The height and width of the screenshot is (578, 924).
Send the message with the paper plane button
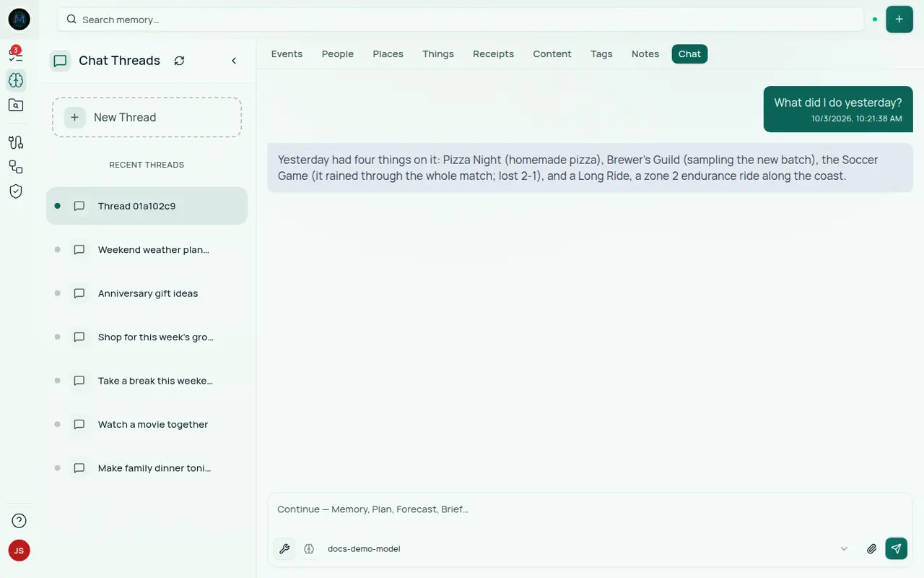tap(896, 548)
